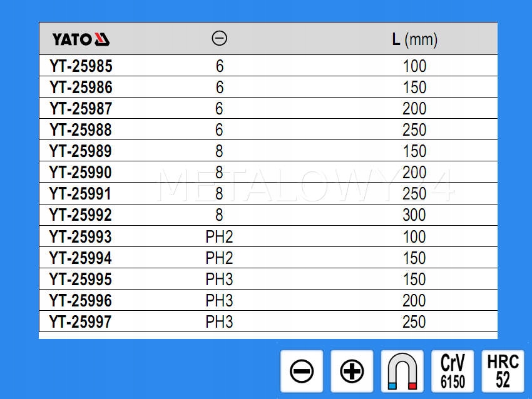Image resolution: width=532 pixels, height=399 pixels.
Task: Click PH3 in YT-25996 row
Action: 219,301
